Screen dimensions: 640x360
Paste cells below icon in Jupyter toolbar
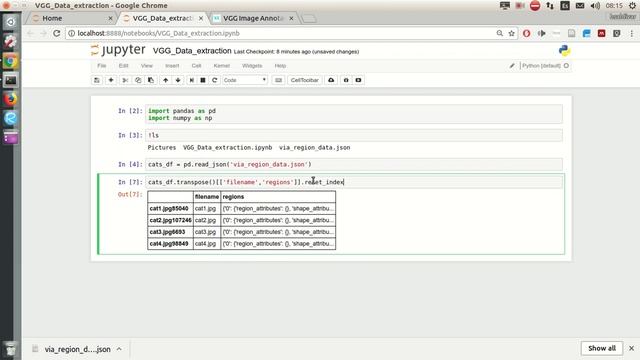151,80
